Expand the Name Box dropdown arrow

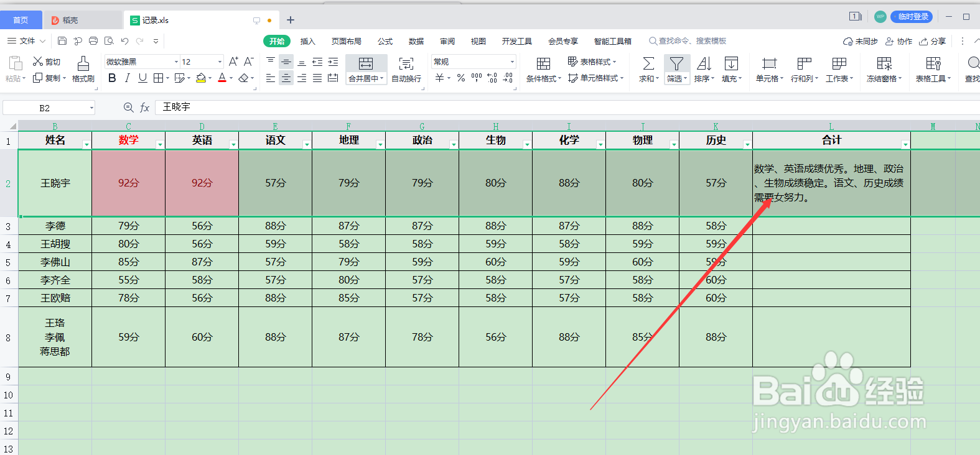click(91, 108)
